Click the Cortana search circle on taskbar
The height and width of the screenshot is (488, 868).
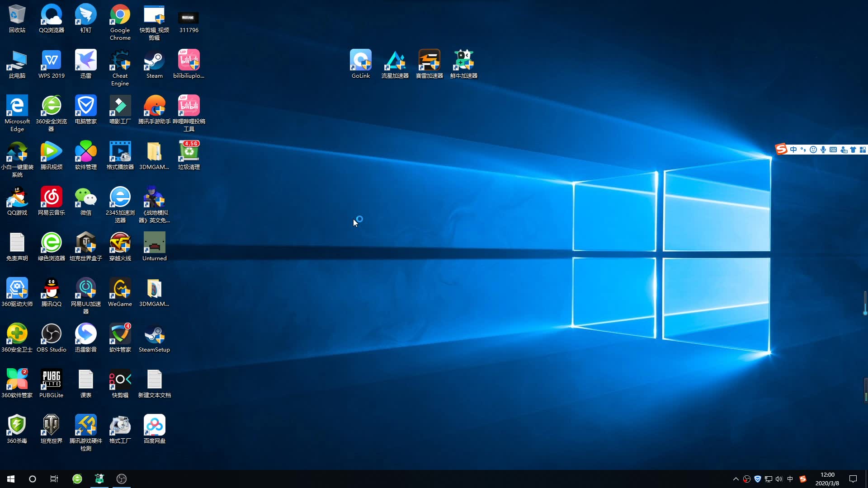[x=33, y=479]
